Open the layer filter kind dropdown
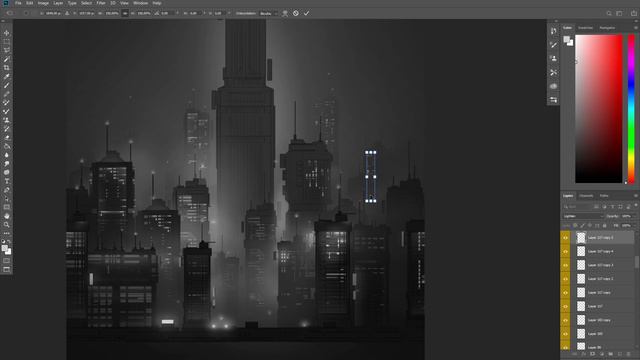This screenshot has width=640, height=360. click(x=577, y=207)
